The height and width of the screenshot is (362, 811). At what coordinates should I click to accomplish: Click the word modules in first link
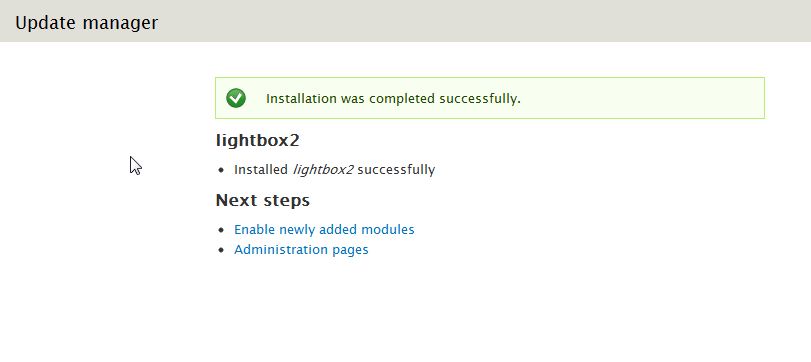[387, 230]
